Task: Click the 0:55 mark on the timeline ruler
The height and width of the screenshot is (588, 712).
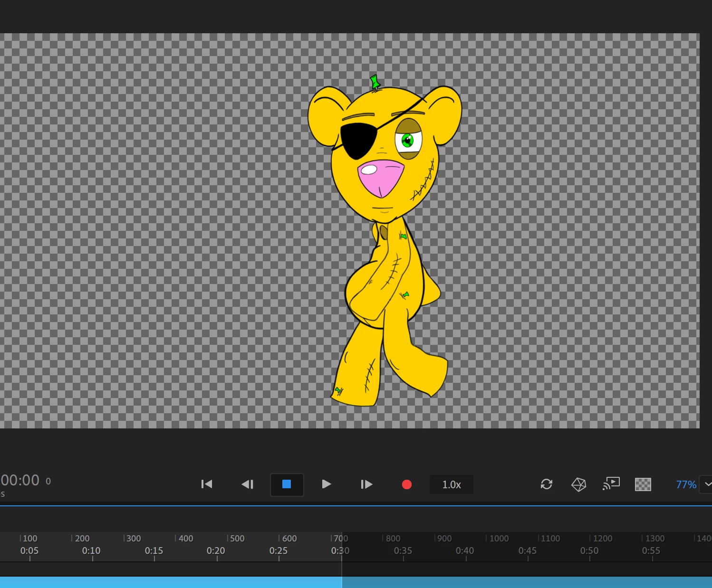Action: (x=651, y=551)
